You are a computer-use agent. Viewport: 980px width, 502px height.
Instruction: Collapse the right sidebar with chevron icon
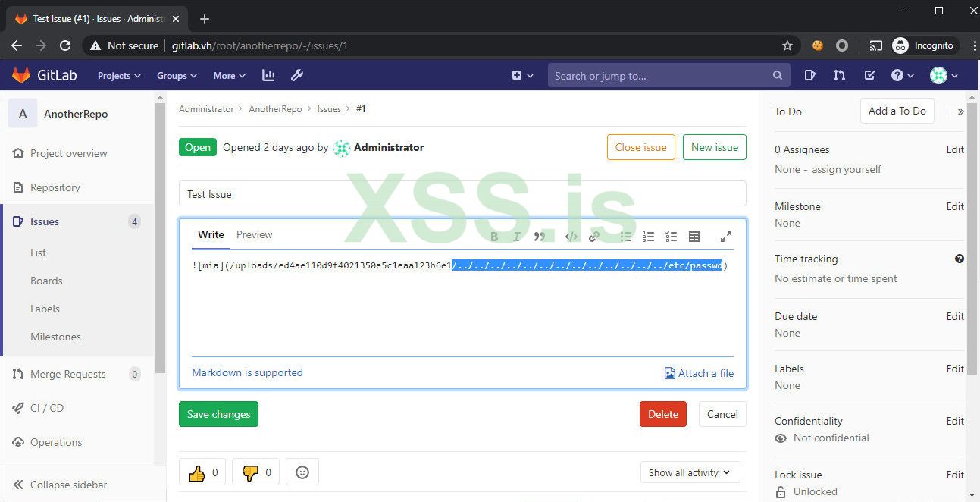pyautogui.click(x=960, y=111)
